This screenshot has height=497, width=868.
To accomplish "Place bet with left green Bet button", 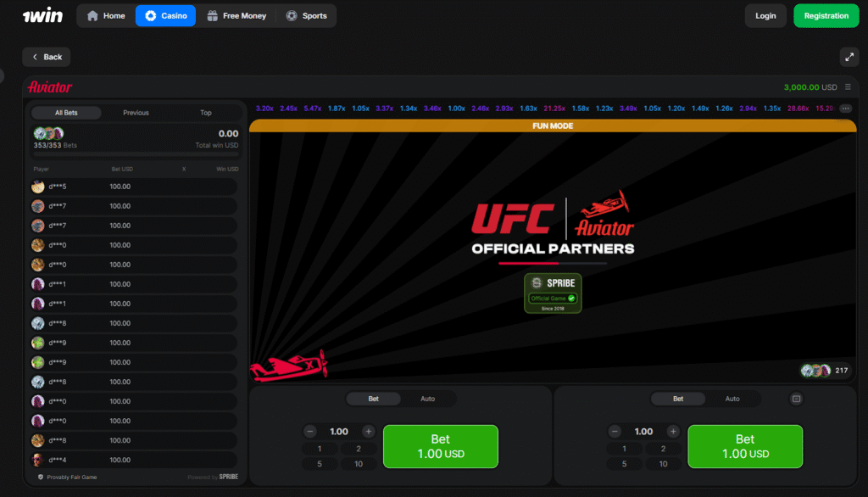I will (x=440, y=446).
